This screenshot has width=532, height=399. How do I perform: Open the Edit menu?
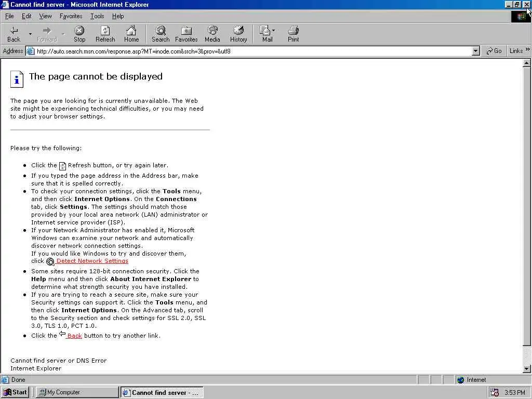[26, 16]
